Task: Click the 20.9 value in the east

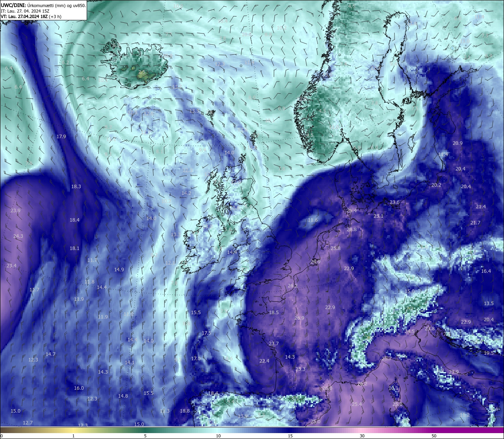Action: pyautogui.click(x=458, y=143)
